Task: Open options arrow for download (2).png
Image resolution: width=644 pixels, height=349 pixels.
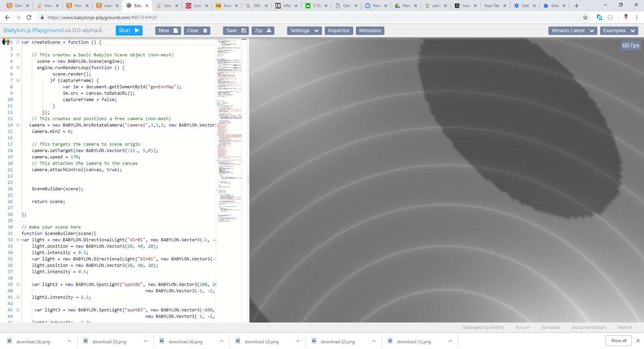Action: [x=374, y=341]
